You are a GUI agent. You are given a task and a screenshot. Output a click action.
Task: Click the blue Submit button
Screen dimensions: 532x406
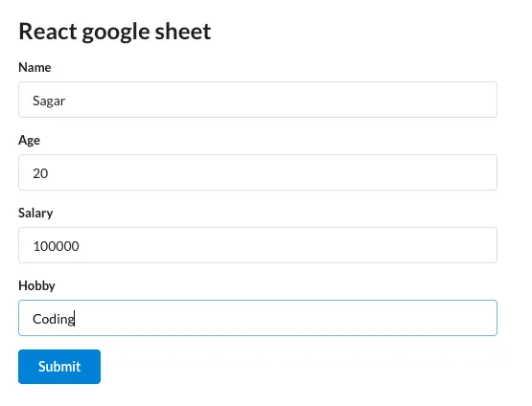point(59,367)
